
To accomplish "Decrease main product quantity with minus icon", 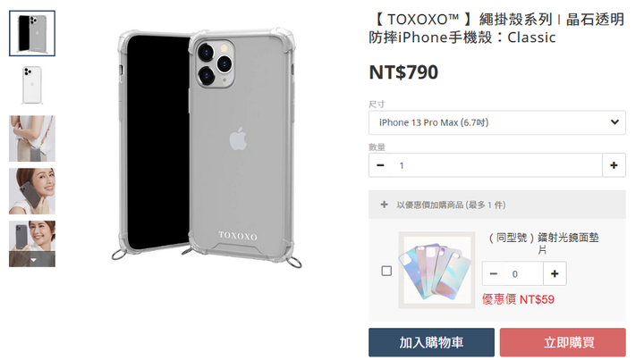I will 380,165.
